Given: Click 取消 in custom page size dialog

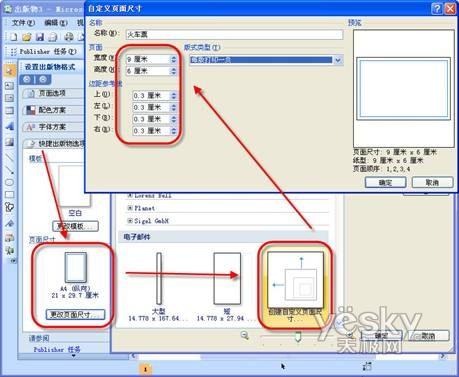Looking at the screenshot, I should click(x=432, y=182).
